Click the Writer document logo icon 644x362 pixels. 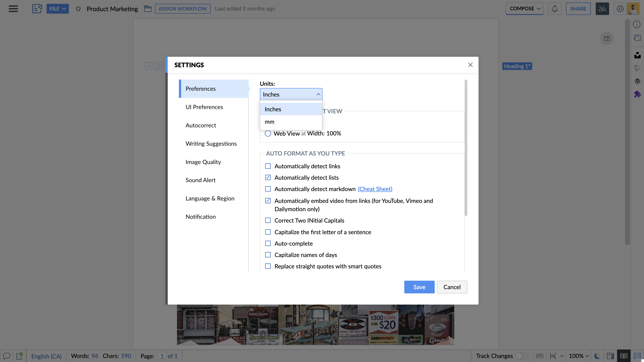click(x=37, y=9)
